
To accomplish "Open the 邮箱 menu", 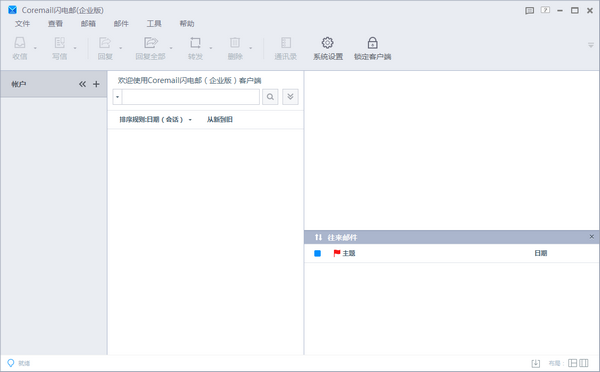I will (88, 24).
